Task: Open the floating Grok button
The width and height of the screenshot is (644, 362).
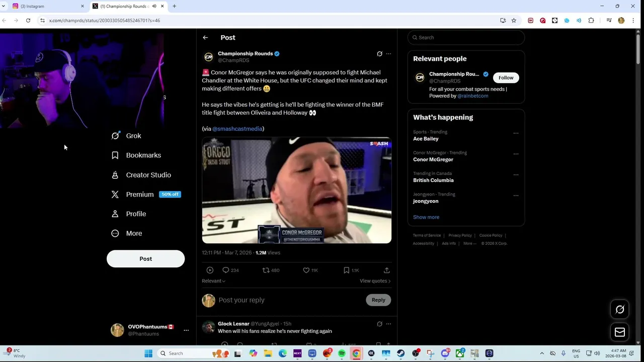Action: 620,310
